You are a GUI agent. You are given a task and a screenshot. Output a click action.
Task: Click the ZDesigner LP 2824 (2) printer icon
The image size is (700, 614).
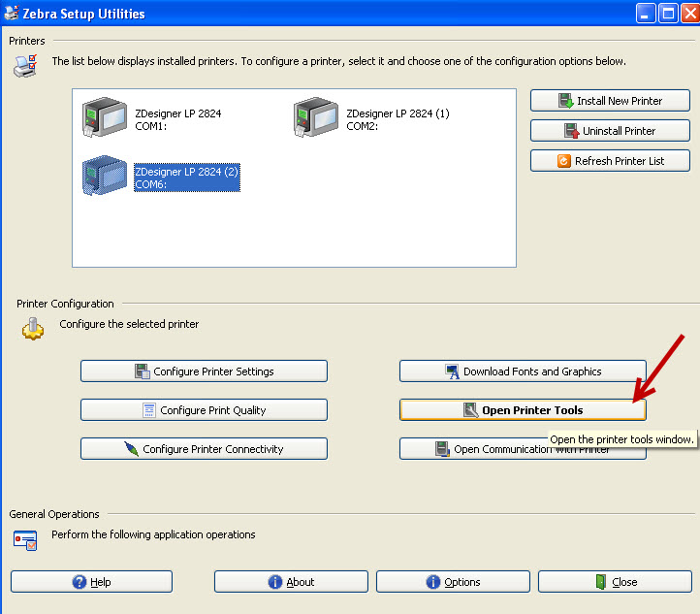point(104,177)
